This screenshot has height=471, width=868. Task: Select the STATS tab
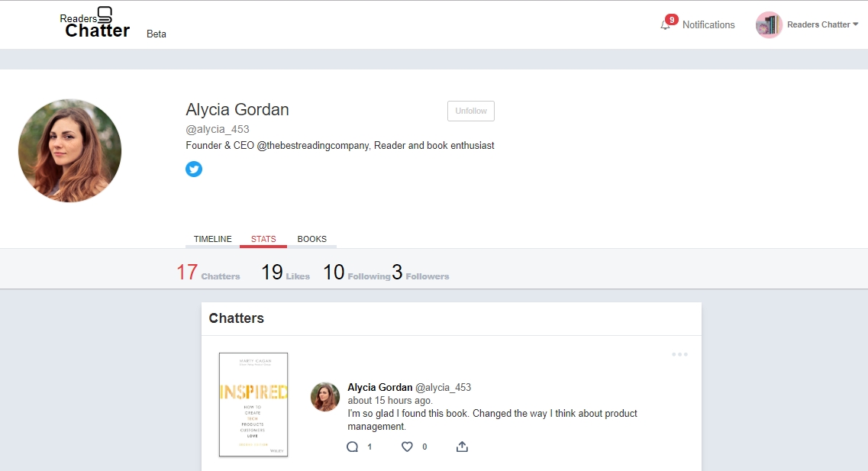(x=263, y=239)
